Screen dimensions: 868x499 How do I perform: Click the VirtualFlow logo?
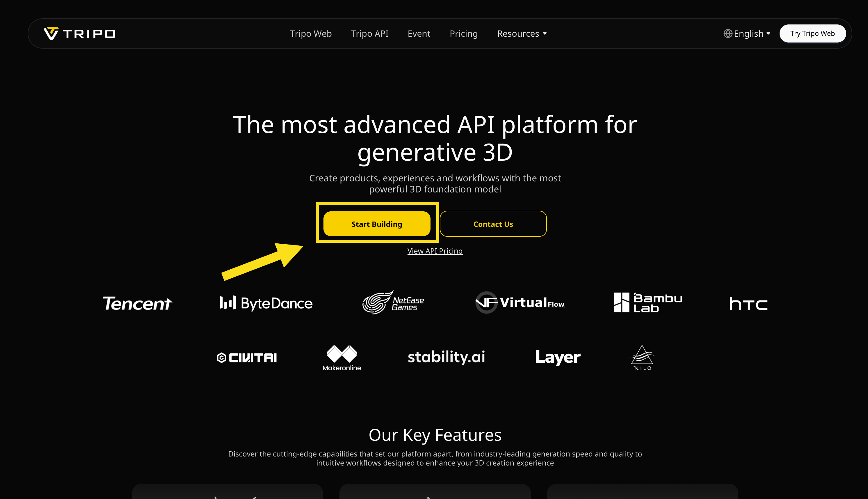point(520,302)
